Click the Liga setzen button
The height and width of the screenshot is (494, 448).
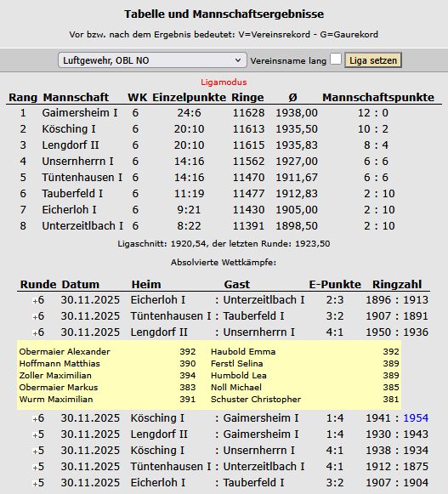click(x=373, y=60)
